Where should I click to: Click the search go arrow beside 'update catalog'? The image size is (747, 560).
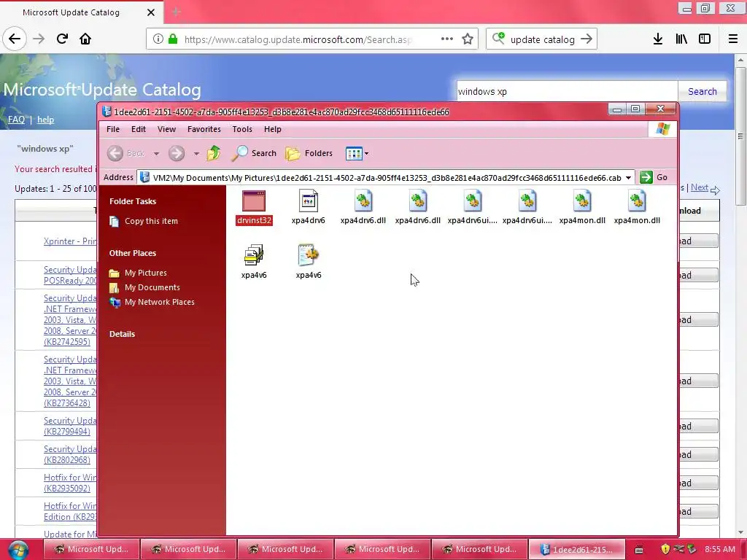pos(587,39)
